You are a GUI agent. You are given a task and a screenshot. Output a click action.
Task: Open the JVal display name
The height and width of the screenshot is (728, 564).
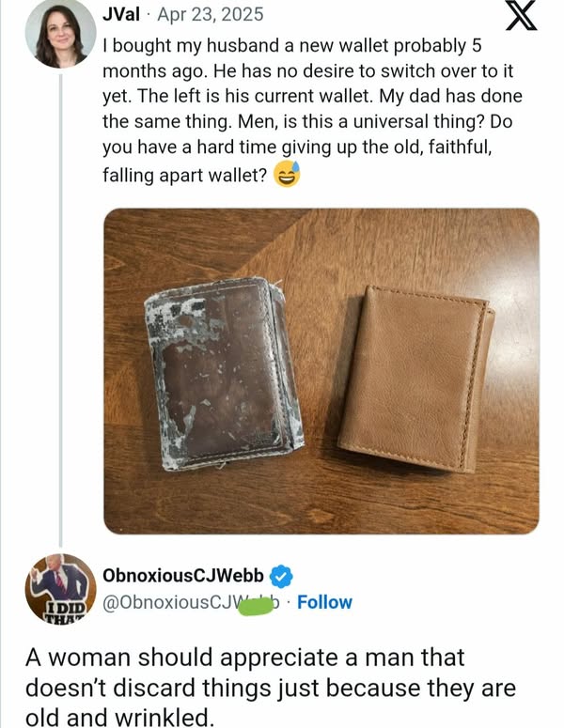coord(121,14)
